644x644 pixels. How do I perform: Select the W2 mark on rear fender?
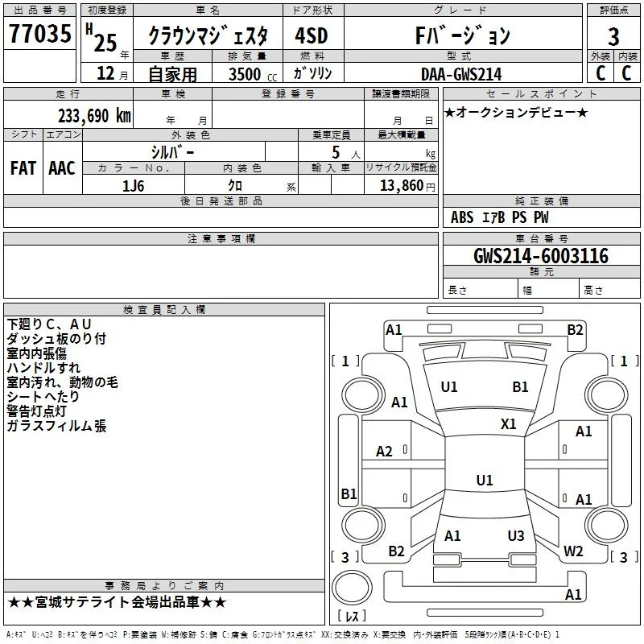click(573, 551)
